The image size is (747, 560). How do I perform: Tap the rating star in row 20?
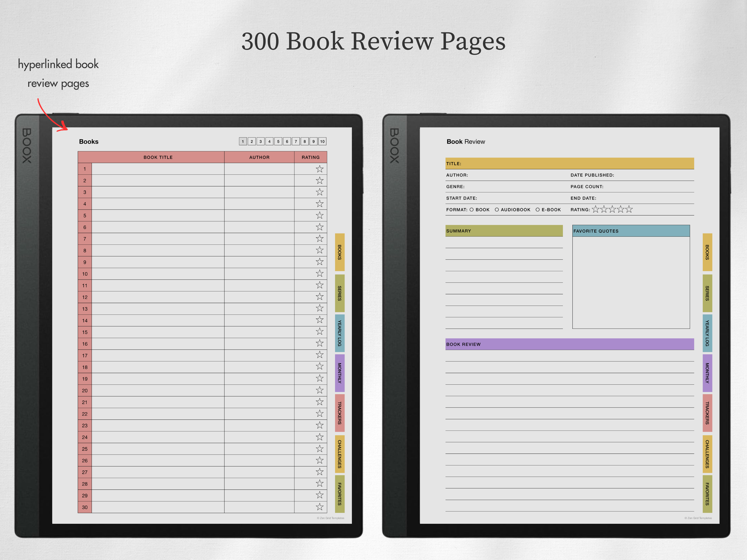pyautogui.click(x=319, y=390)
